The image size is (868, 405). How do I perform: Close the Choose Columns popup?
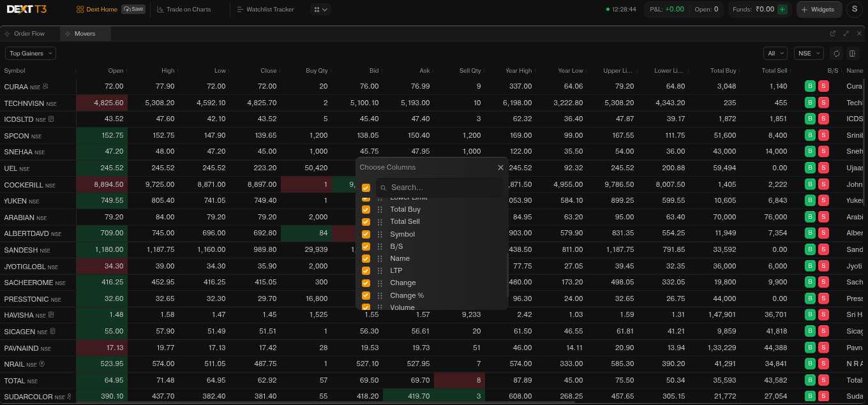coord(500,167)
